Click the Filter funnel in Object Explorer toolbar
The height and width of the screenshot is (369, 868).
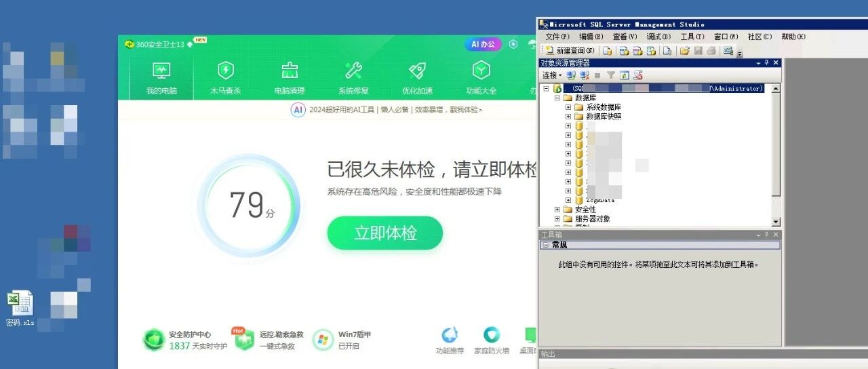point(611,75)
